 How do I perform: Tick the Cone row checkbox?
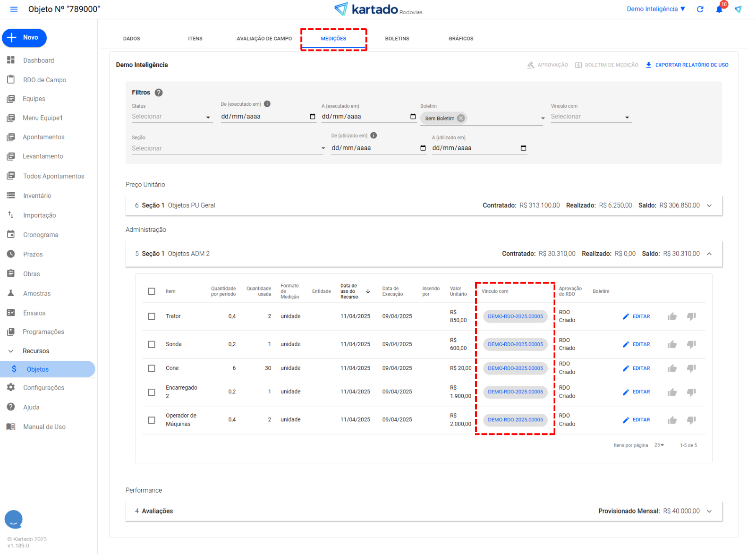[152, 368]
